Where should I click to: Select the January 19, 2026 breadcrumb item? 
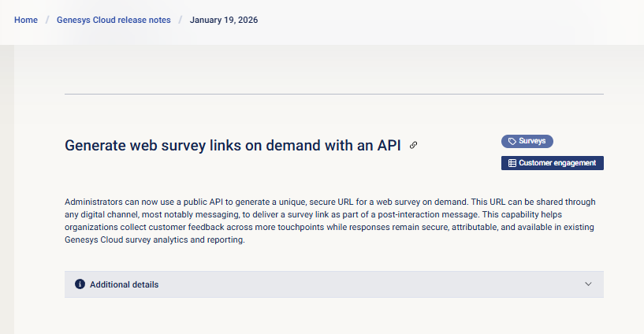click(224, 20)
